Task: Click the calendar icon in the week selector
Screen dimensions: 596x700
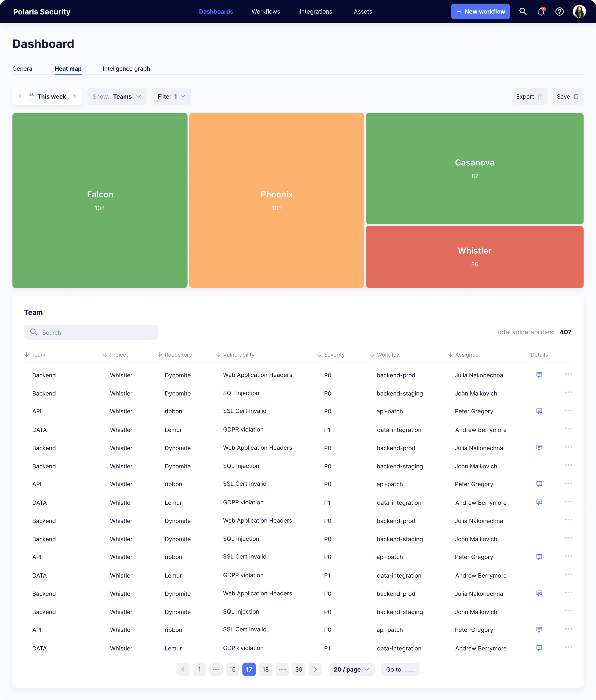Action: 31,96
